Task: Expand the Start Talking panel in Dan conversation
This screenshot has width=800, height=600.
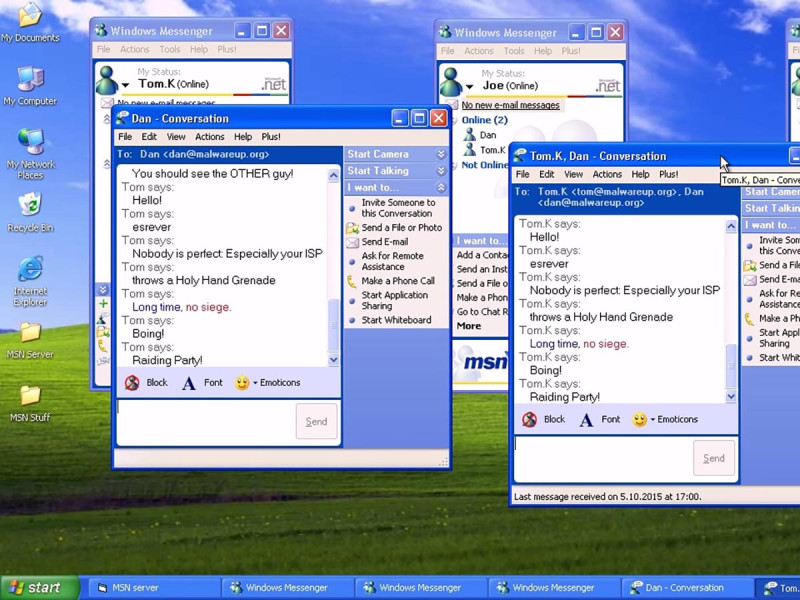Action: click(x=441, y=171)
